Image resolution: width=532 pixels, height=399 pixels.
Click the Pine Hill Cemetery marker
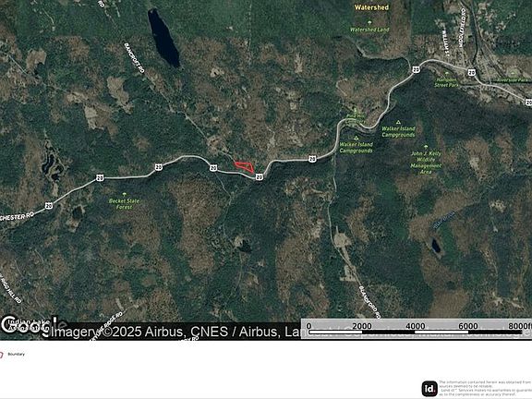[356, 111]
